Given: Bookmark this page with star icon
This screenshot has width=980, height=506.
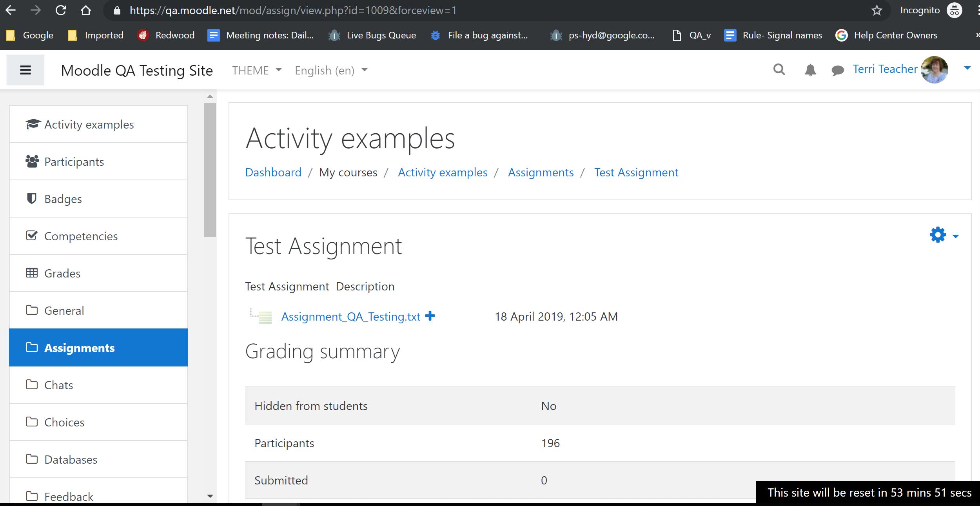Looking at the screenshot, I should click(877, 11).
